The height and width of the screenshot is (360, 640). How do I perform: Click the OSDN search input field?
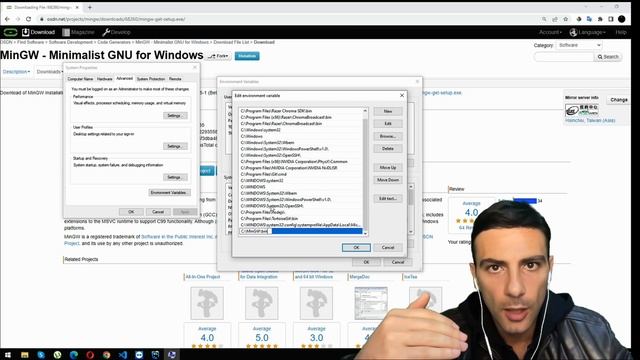coord(564,57)
